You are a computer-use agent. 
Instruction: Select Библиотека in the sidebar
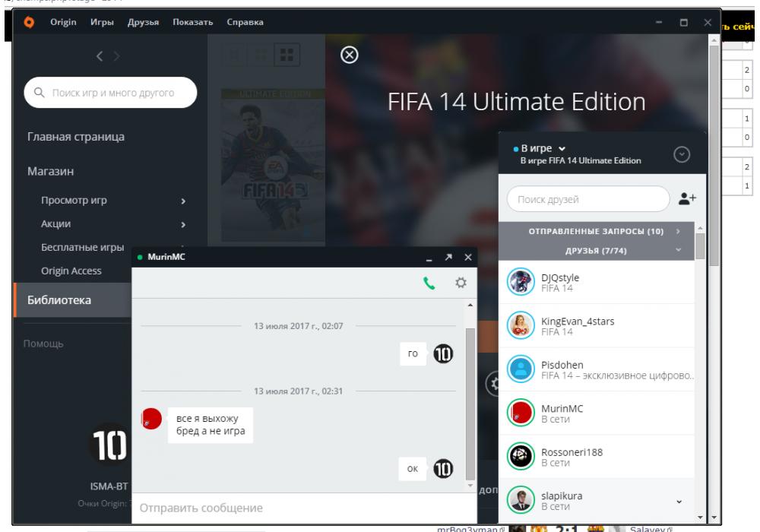[73, 300]
